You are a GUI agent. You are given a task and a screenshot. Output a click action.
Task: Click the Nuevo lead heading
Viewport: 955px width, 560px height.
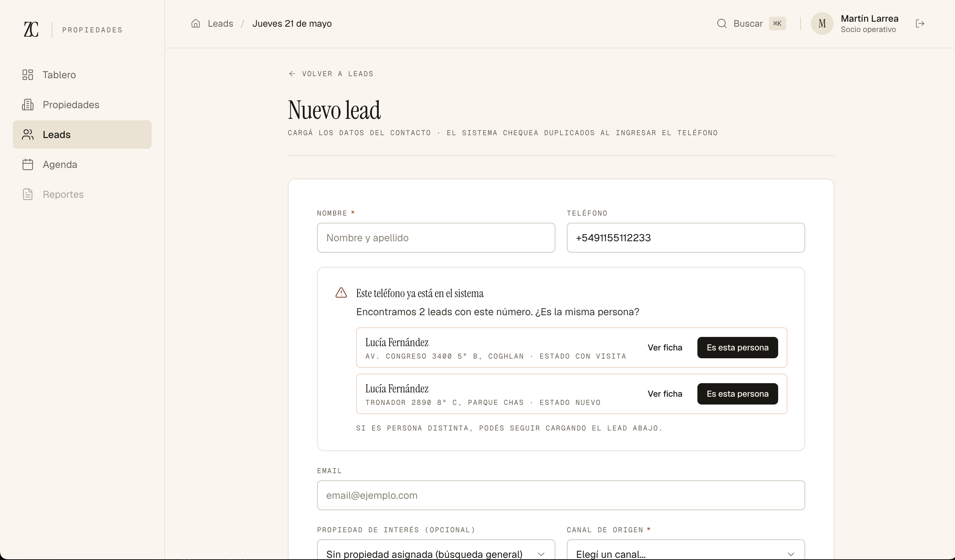point(334,110)
